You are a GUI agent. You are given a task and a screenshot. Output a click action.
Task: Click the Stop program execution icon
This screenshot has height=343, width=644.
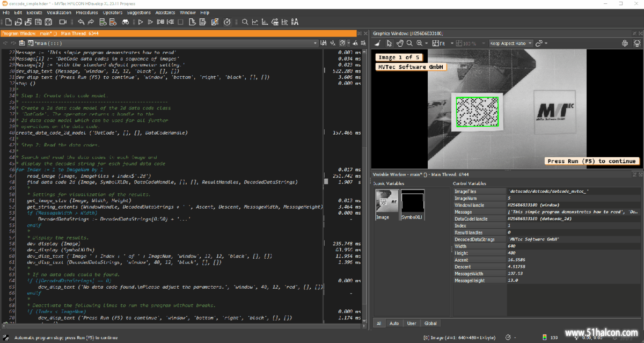click(181, 22)
